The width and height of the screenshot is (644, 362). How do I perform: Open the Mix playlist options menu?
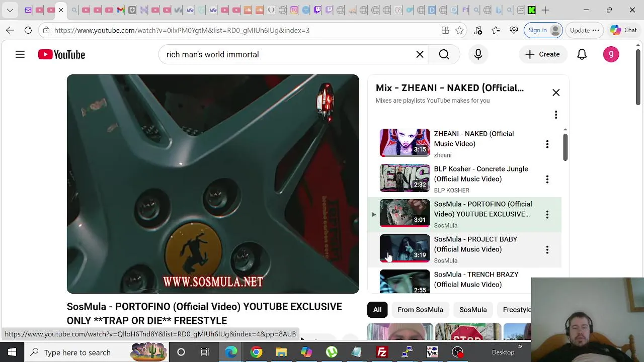pos(556,115)
